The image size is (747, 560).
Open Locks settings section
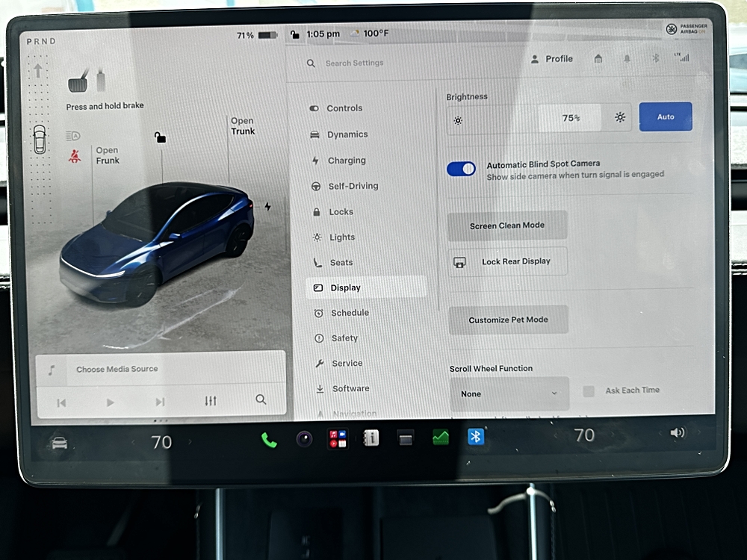point(332,212)
